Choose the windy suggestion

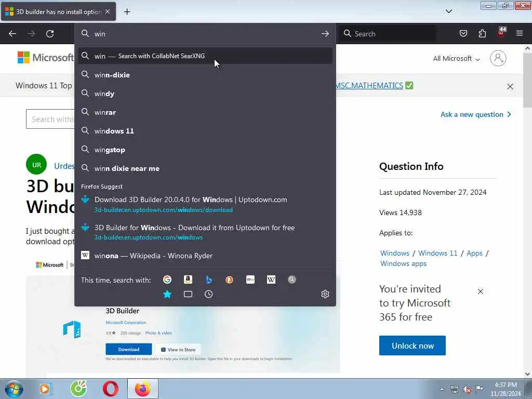click(x=205, y=94)
